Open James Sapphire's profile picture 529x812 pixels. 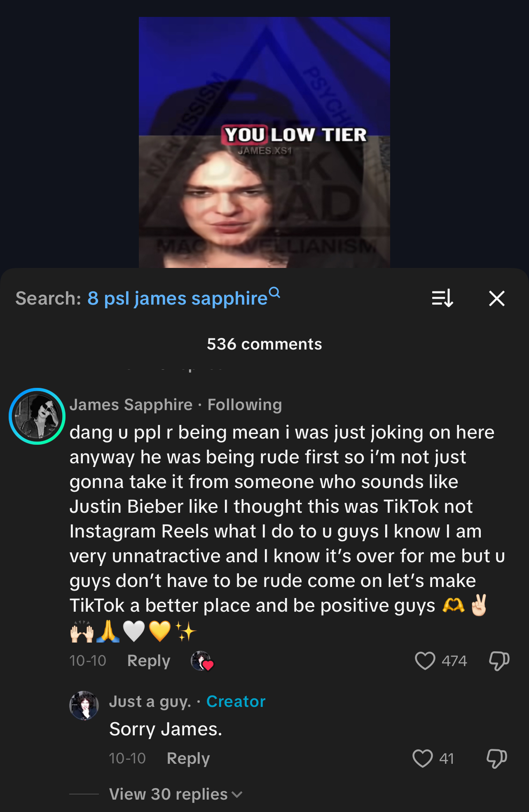[37, 416]
